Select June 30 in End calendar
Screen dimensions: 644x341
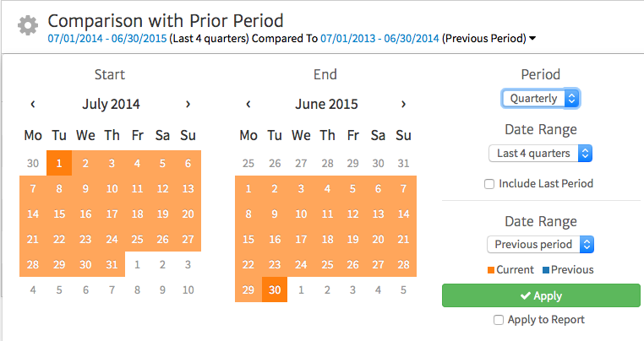(x=275, y=289)
